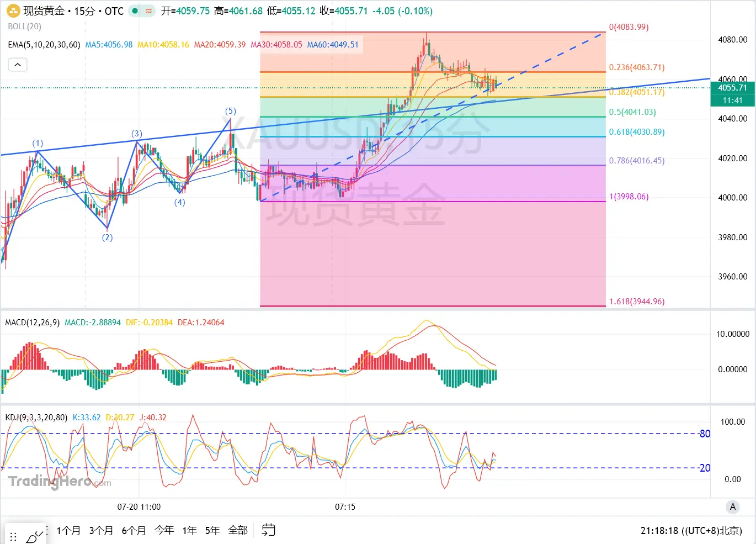756x544 pixels.
Task: Click the MA20:4059.39 legend value
Action: coord(220,45)
